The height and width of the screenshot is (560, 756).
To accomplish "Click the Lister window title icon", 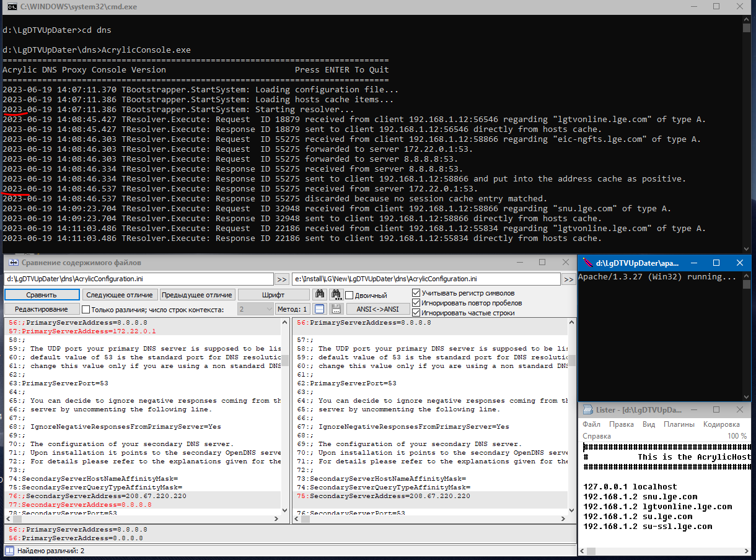I will pyautogui.click(x=588, y=410).
